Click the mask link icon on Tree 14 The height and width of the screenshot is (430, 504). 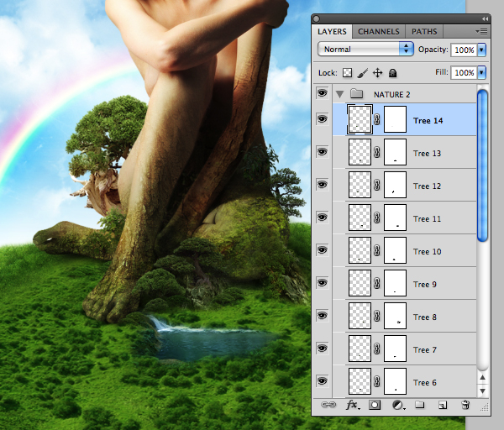[377, 119]
